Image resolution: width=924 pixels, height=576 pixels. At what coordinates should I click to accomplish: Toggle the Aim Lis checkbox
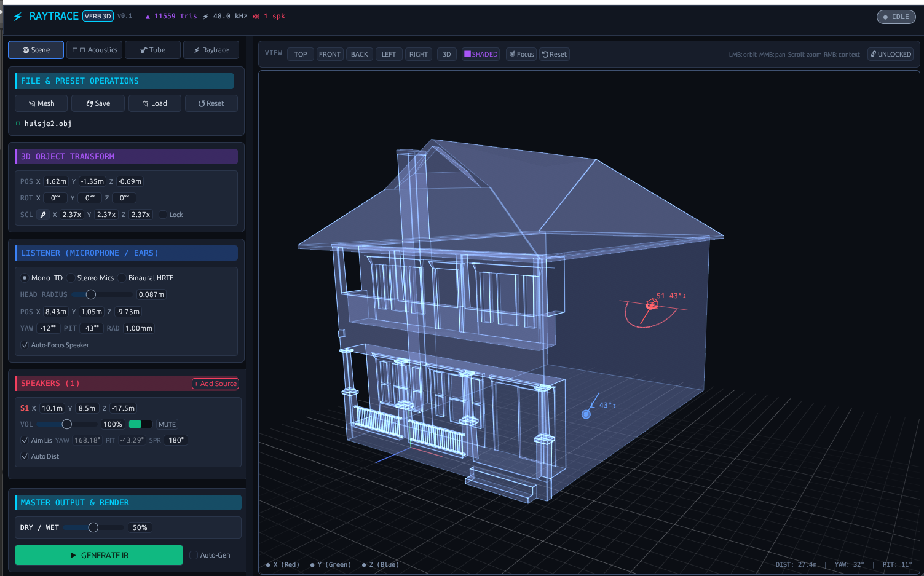click(25, 440)
